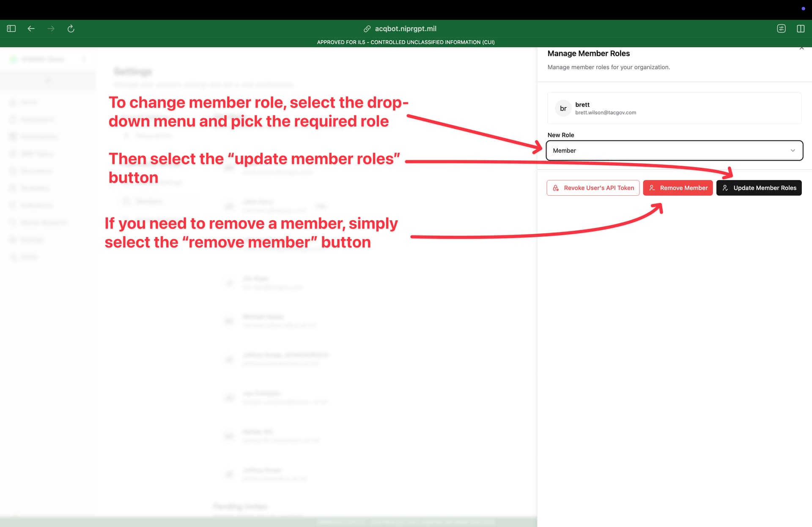Click the 'br' avatar for brett
812x527 pixels.
[563, 109]
